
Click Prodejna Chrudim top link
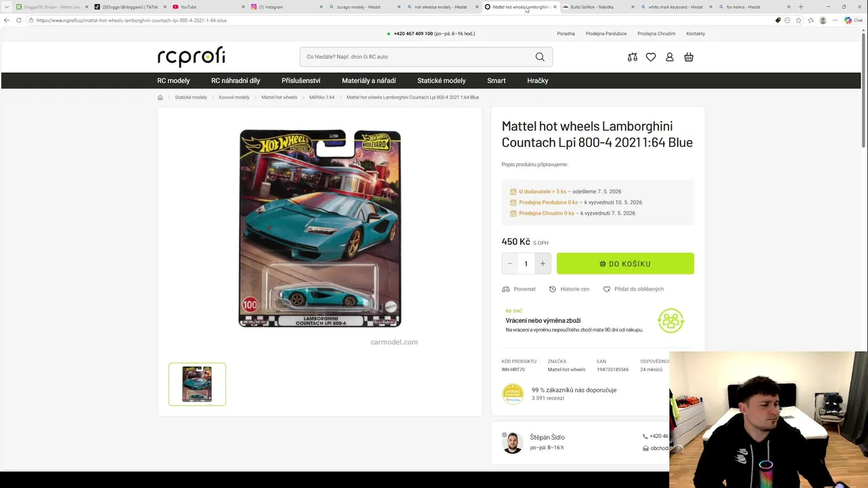pyautogui.click(x=656, y=33)
